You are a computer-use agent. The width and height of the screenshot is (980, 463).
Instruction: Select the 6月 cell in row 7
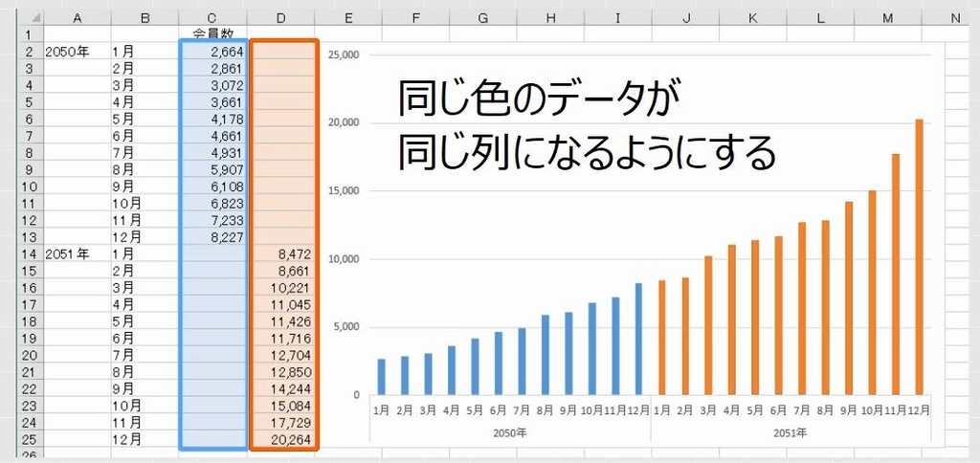(145, 136)
